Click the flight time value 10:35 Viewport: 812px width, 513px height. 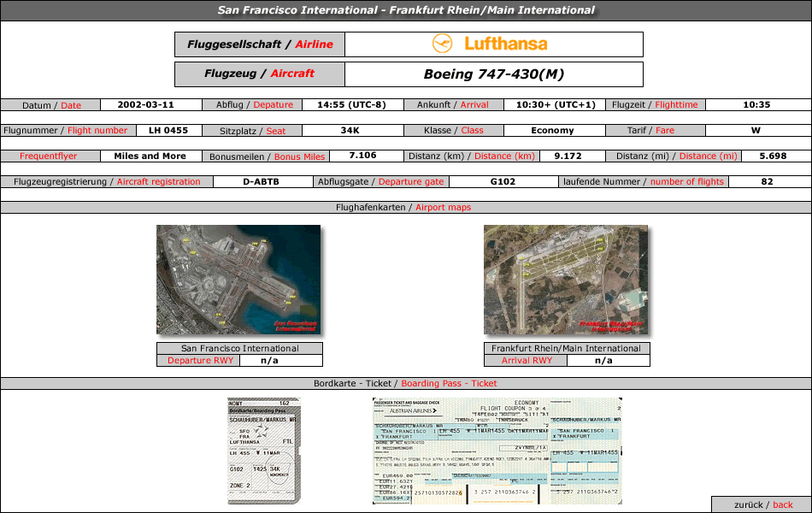pos(756,104)
